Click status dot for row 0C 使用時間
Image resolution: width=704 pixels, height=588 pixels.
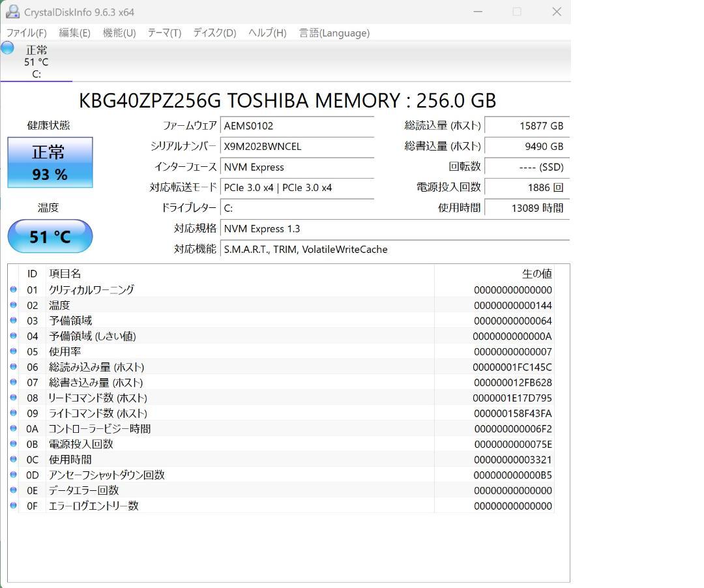(14, 459)
